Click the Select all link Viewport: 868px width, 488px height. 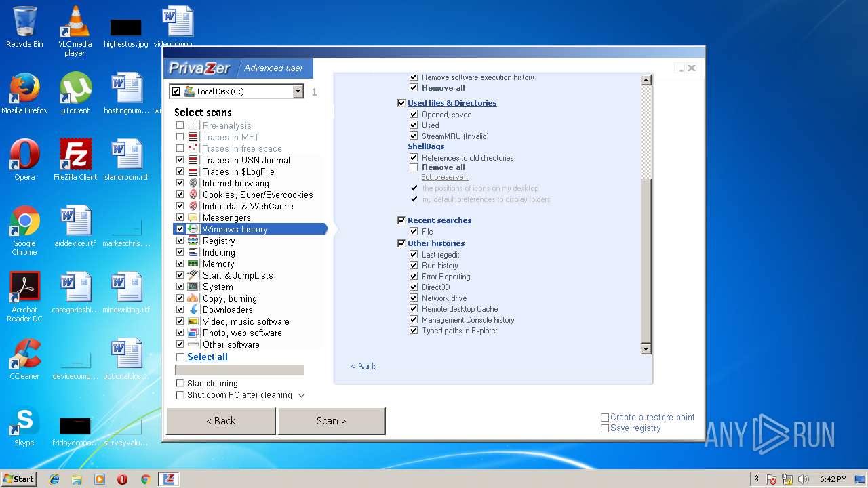tap(208, 357)
